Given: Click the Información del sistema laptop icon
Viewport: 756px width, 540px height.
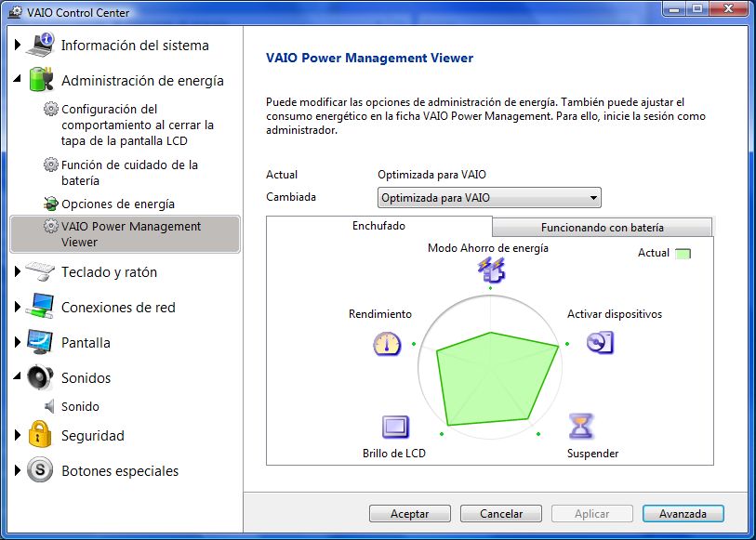Looking at the screenshot, I should tap(41, 45).
